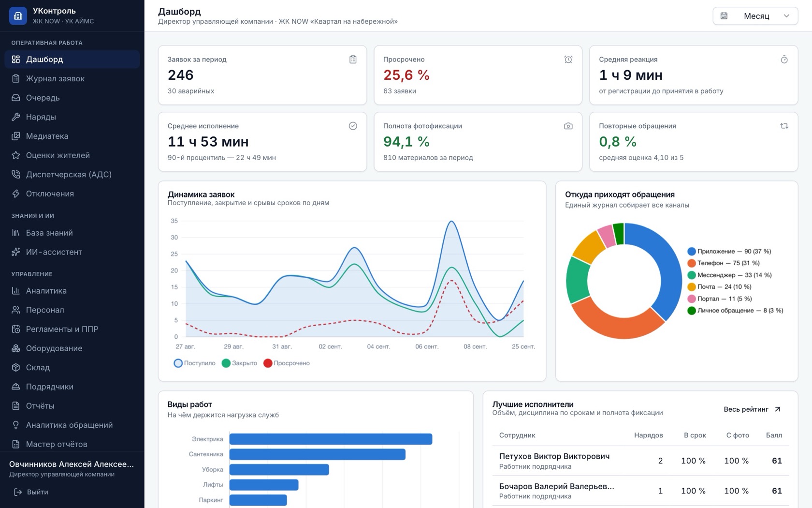Image resolution: width=812 pixels, height=508 pixels.
Task: Click the Лифты bar in Виды работ
Action: [264, 485]
